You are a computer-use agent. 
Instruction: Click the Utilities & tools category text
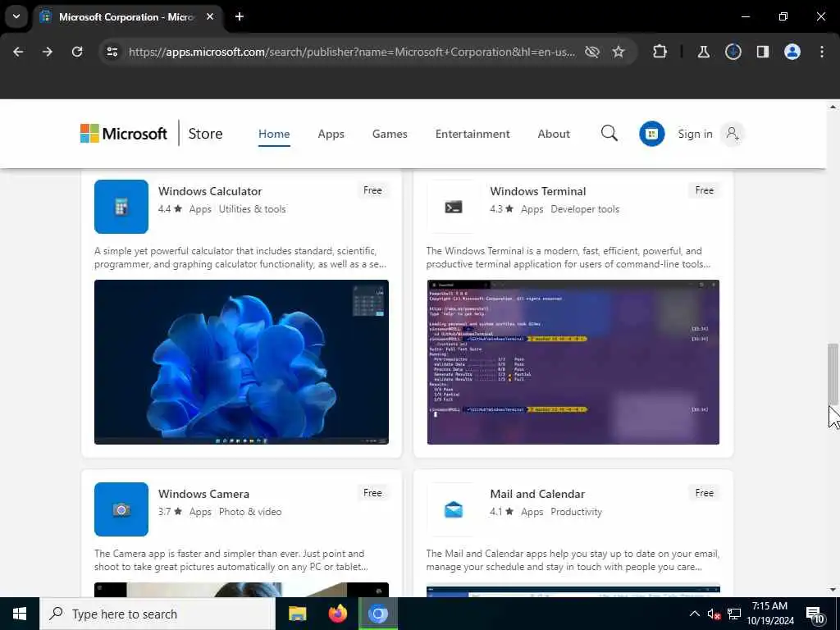tap(253, 209)
